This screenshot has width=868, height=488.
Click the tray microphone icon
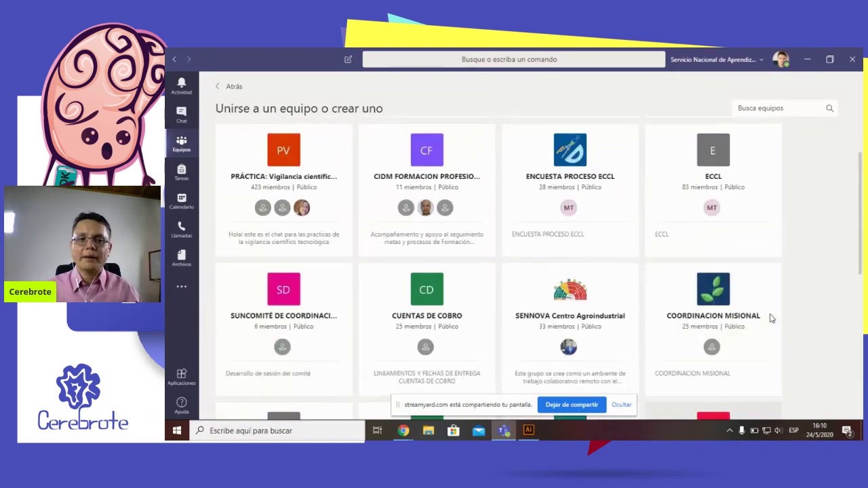[742, 430]
